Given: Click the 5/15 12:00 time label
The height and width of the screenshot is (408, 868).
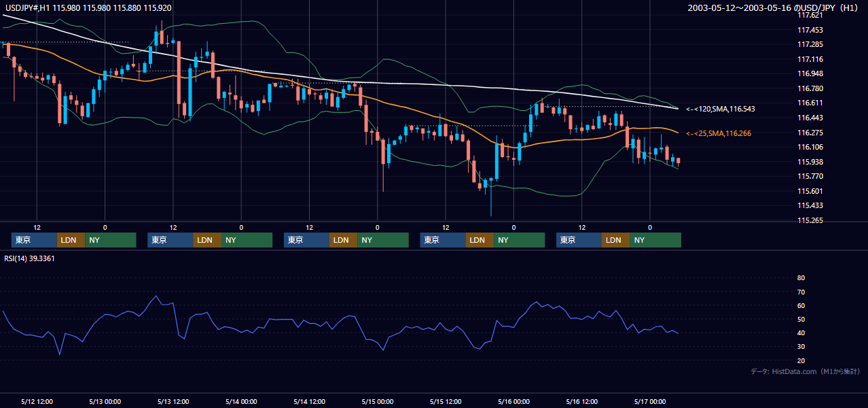Looking at the screenshot, I should pyautogui.click(x=446, y=402).
